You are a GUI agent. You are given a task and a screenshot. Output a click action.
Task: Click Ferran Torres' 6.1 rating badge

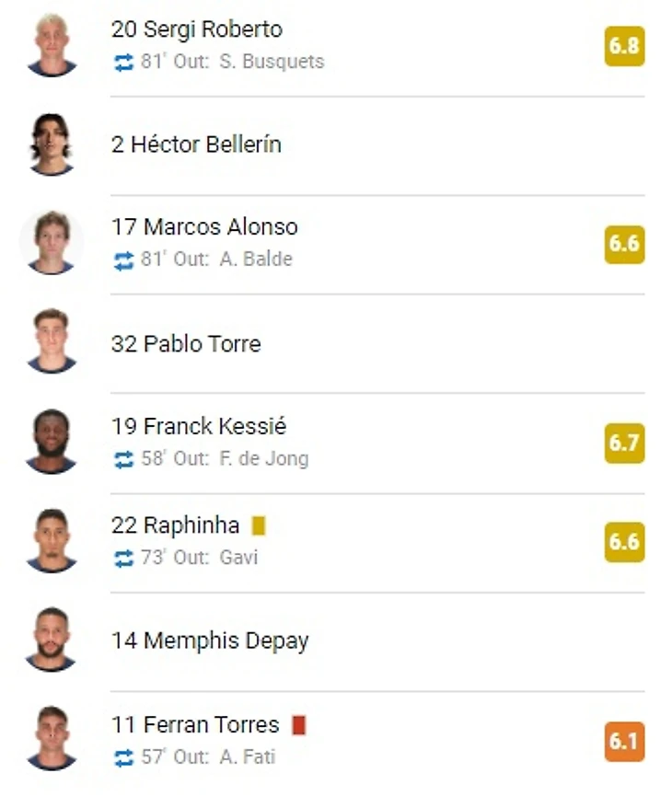coord(624,742)
